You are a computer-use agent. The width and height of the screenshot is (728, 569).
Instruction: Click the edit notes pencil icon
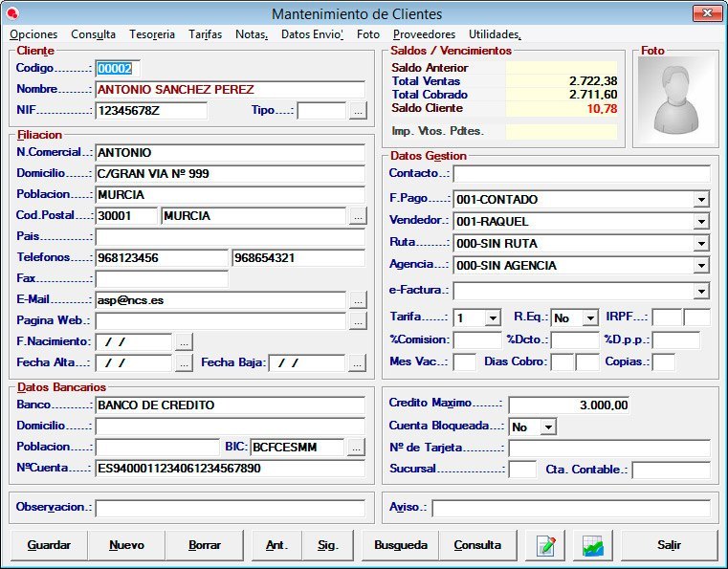pos(545,545)
